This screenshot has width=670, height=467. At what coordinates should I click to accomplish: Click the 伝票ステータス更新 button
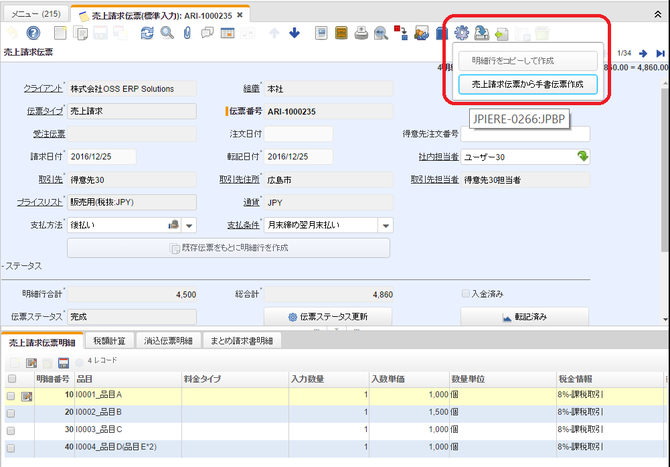tap(328, 317)
